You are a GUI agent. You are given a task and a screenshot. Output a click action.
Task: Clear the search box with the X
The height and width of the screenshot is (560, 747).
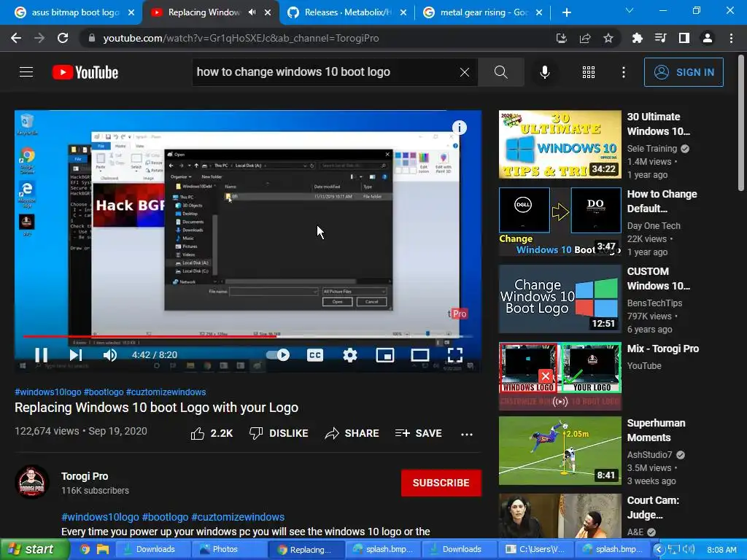(x=465, y=72)
